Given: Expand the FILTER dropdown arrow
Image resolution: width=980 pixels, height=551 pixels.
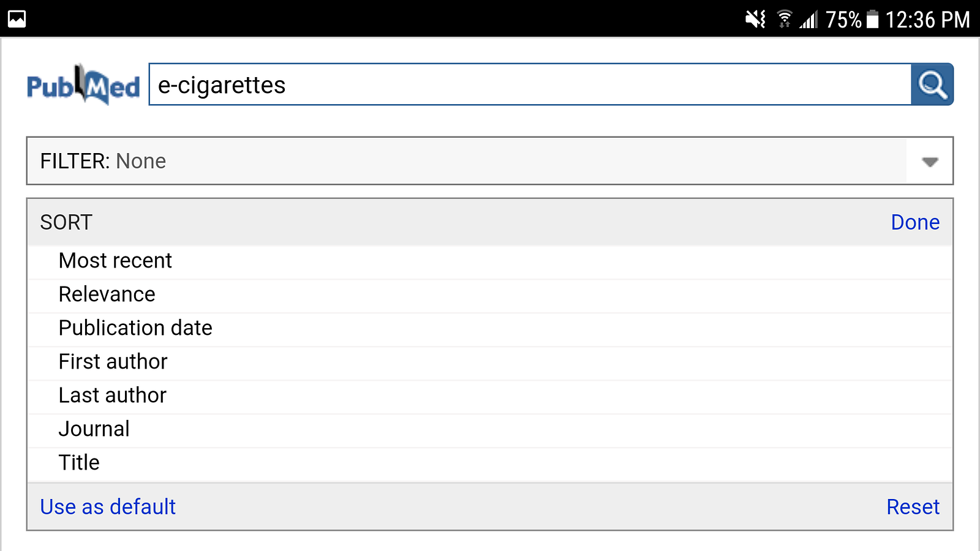Looking at the screenshot, I should click(930, 162).
